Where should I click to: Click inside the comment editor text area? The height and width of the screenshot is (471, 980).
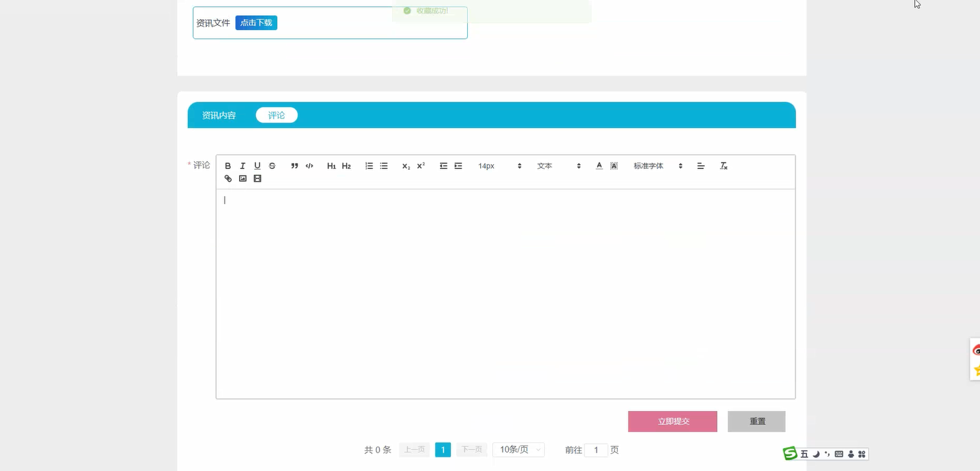click(x=505, y=294)
